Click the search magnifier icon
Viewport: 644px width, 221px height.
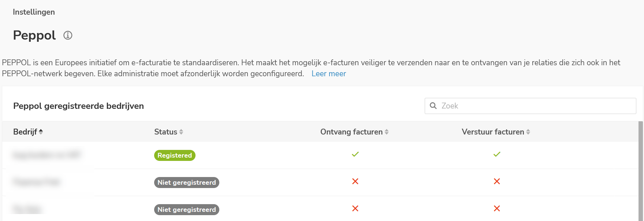(433, 106)
